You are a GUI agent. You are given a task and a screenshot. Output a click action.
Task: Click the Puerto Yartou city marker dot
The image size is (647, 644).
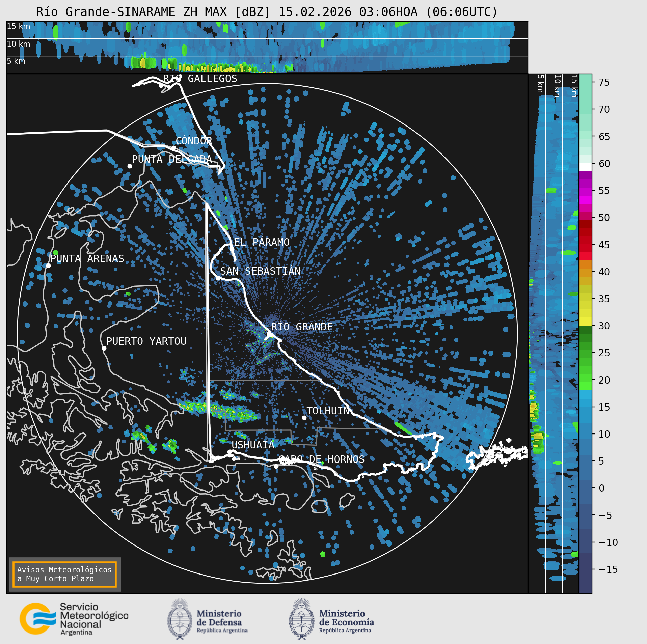[x=104, y=348]
